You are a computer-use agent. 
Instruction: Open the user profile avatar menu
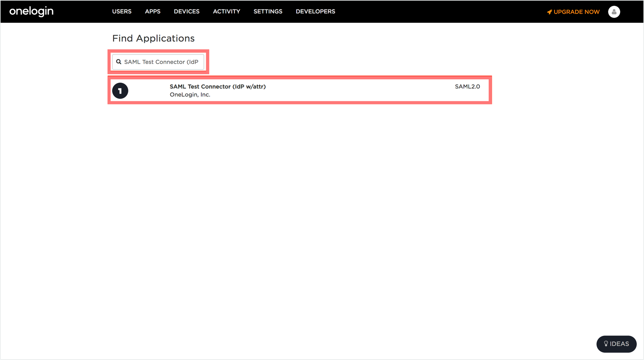point(614,12)
